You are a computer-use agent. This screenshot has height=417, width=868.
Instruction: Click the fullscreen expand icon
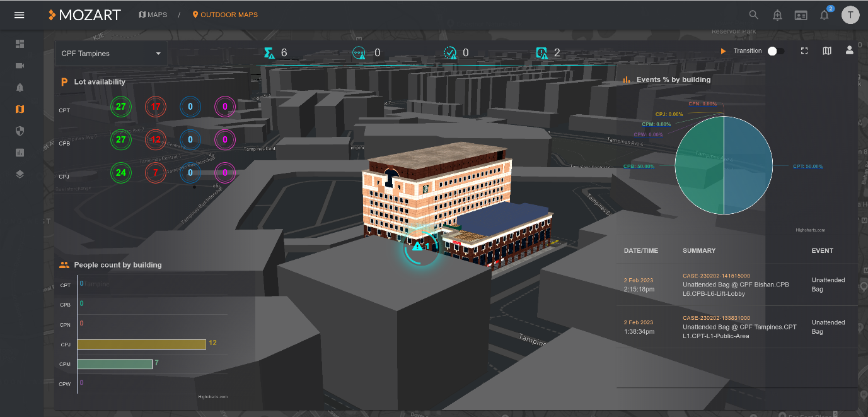click(x=804, y=50)
